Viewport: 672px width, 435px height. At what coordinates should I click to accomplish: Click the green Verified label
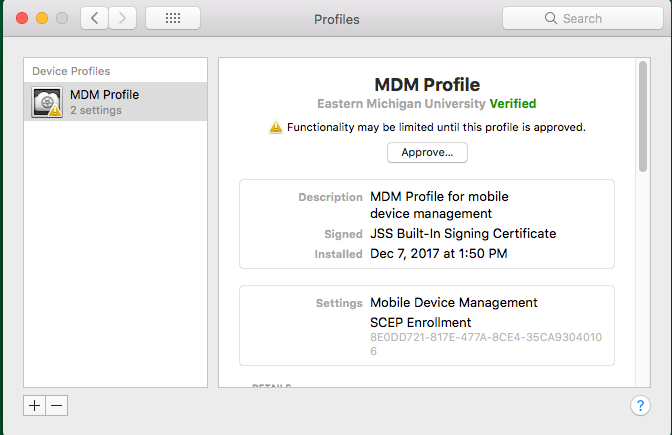click(513, 104)
